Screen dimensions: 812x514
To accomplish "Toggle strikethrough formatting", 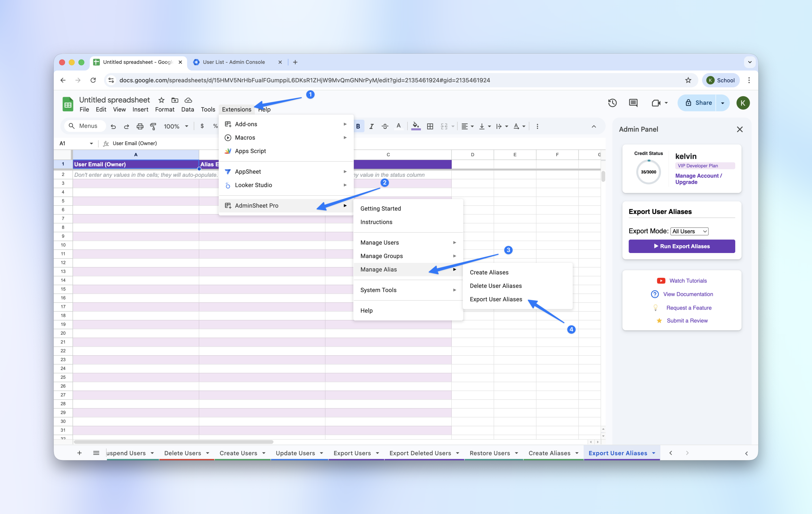I will tap(385, 126).
